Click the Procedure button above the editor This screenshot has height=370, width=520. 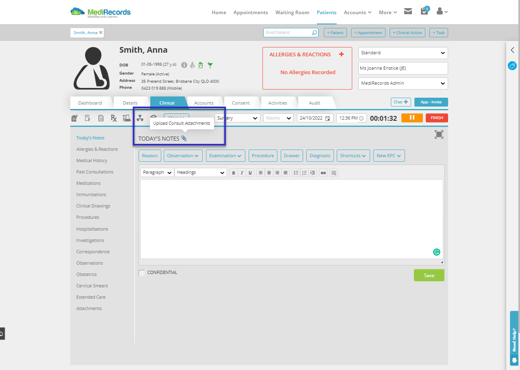[x=263, y=156]
